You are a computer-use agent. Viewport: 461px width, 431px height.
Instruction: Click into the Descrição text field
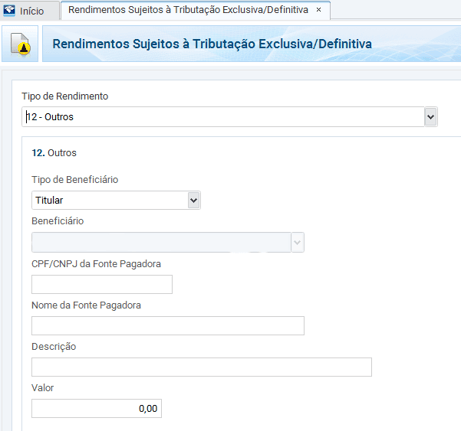(x=202, y=367)
